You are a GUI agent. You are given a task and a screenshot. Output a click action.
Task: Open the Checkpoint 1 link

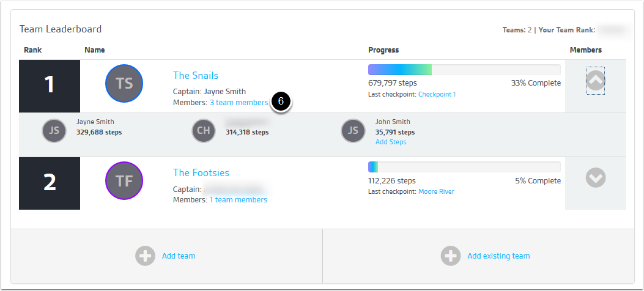coord(437,94)
